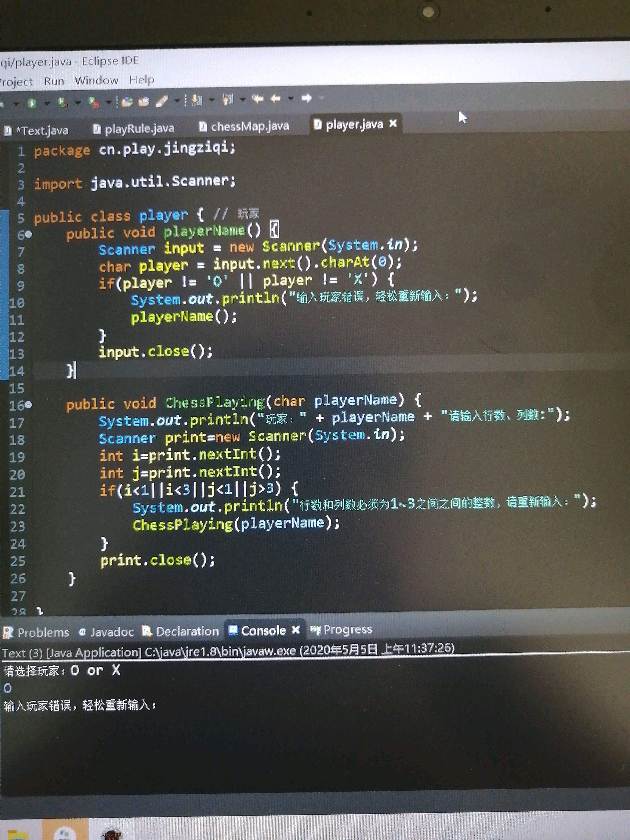Click the 'import java.util.Scanner;' line

tap(135, 183)
